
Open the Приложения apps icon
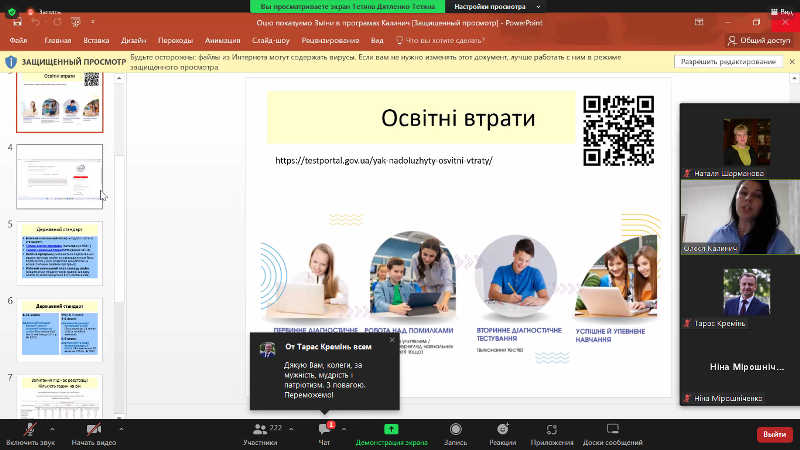tap(552, 429)
